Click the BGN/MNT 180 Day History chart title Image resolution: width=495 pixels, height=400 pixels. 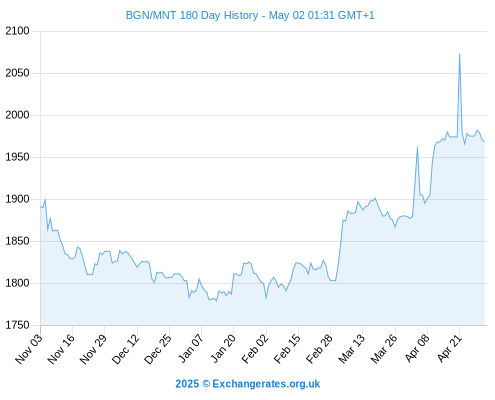click(250, 15)
